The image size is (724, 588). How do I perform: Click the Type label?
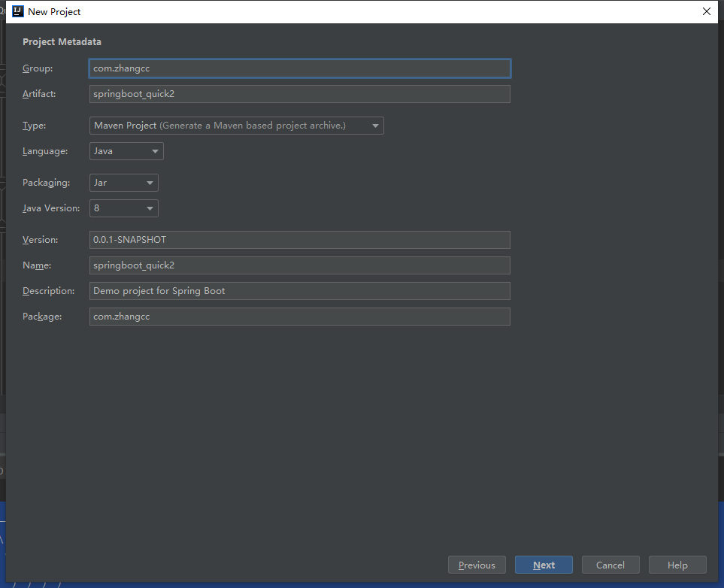click(x=34, y=126)
